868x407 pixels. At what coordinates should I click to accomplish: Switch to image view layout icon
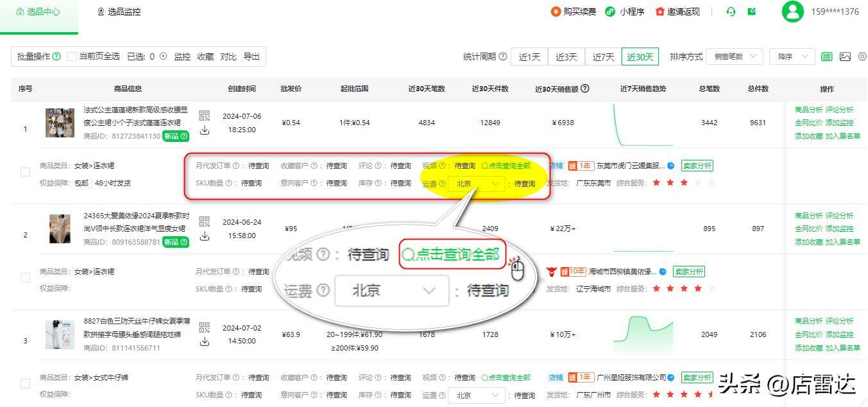845,56
